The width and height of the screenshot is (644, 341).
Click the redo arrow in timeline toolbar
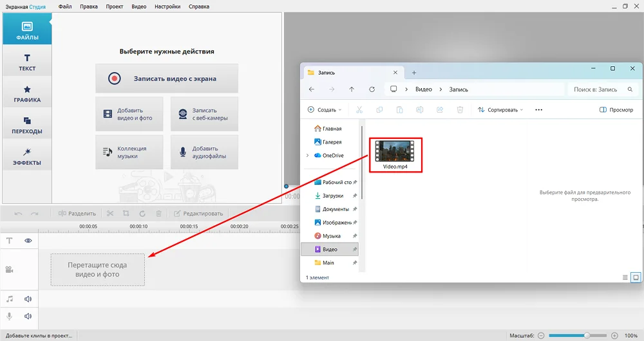[35, 214]
